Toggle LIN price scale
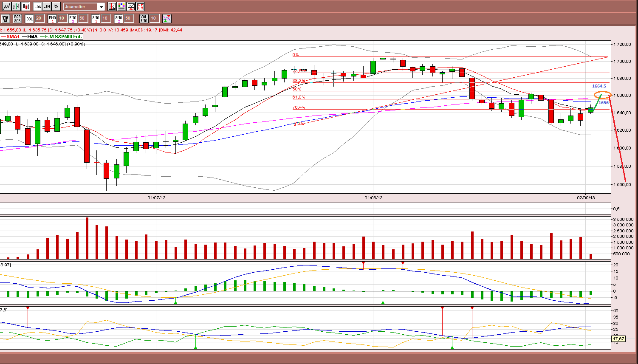Viewport: 638px width, 364px height. (x=47, y=6)
